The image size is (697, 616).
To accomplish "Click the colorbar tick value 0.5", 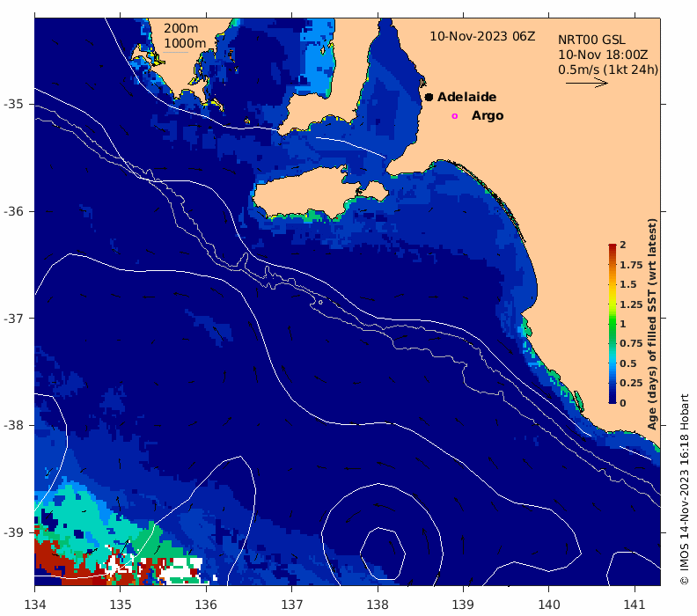I will [x=628, y=363].
